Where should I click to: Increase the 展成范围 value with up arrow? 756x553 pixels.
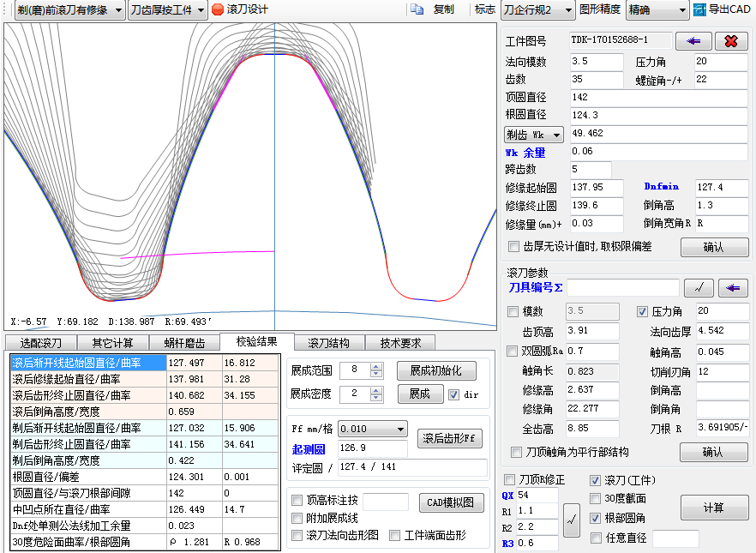pos(376,367)
